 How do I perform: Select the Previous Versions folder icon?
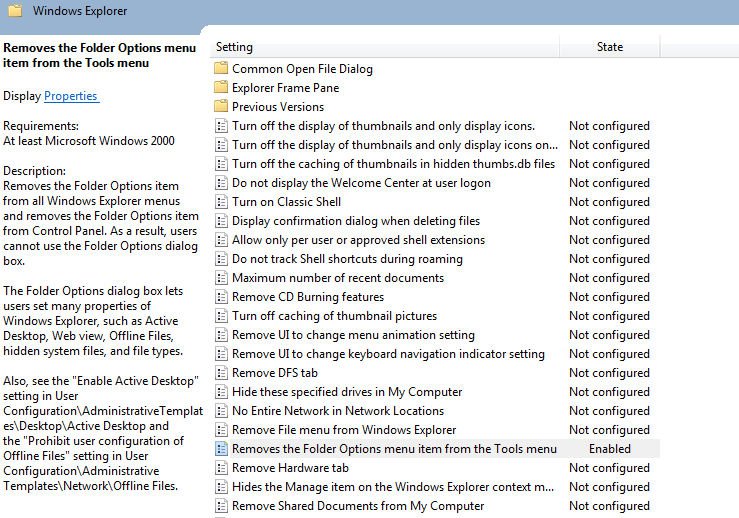click(x=221, y=106)
